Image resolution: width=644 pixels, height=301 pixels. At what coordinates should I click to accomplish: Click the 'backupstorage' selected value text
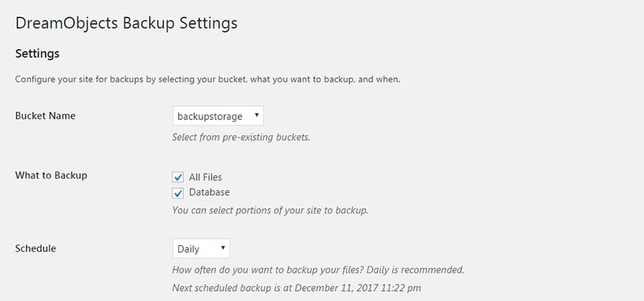coord(210,116)
